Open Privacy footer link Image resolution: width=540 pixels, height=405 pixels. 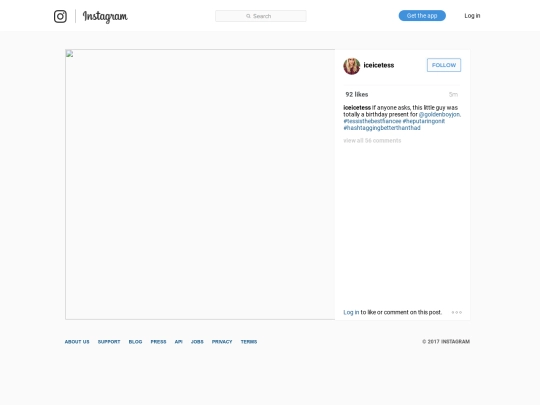(222, 342)
